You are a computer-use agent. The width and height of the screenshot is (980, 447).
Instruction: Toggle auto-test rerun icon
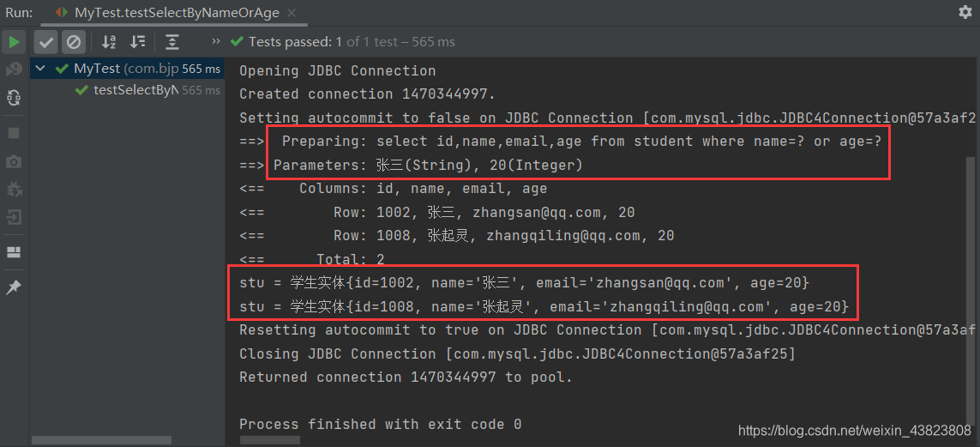[14, 98]
